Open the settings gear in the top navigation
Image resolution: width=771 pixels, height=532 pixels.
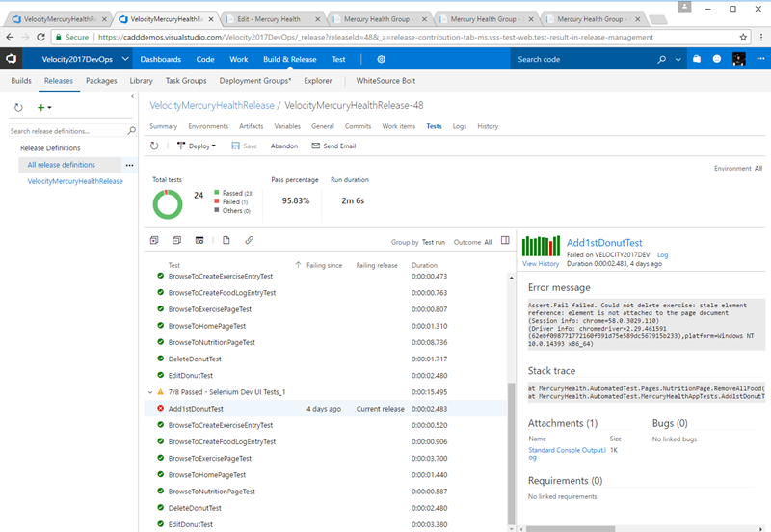coord(381,59)
